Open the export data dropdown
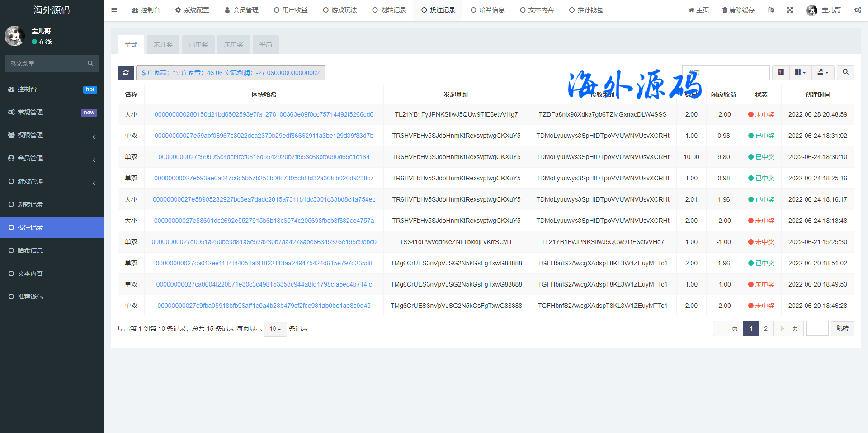Image resolution: width=868 pixels, height=433 pixels. (x=823, y=72)
